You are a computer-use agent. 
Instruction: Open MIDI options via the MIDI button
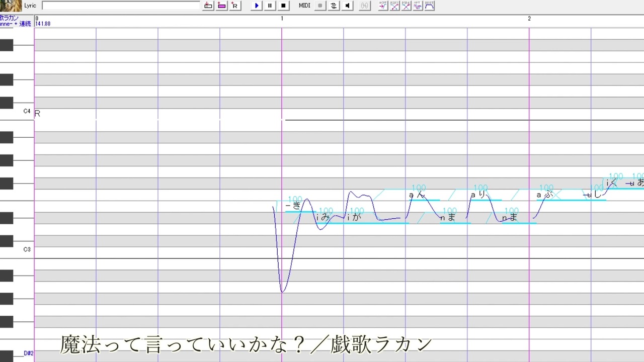[x=304, y=6]
